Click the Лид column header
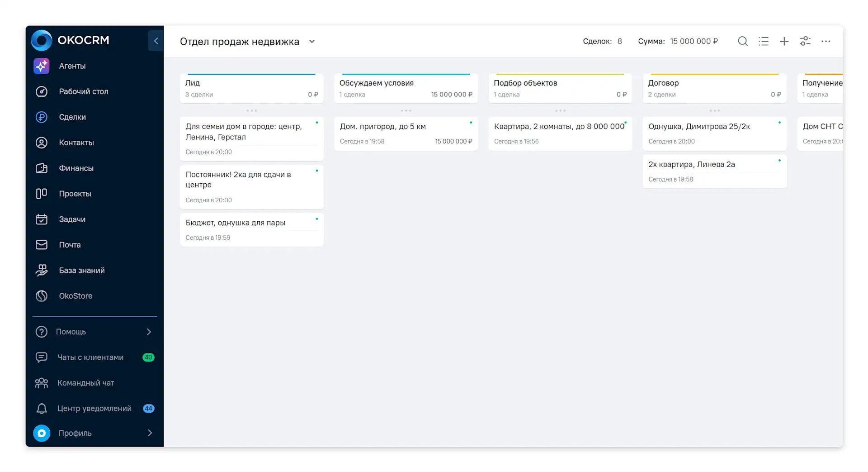The width and height of the screenshot is (868, 472). click(251, 88)
